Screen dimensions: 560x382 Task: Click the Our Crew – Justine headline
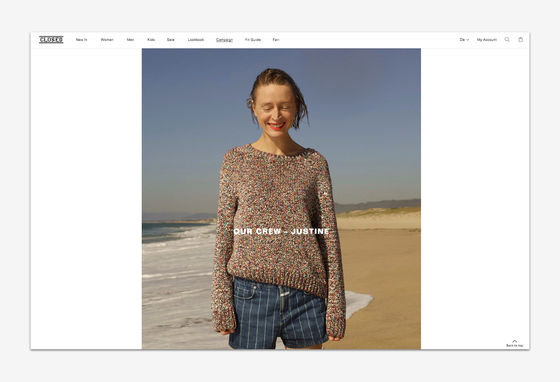coord(281,231)
